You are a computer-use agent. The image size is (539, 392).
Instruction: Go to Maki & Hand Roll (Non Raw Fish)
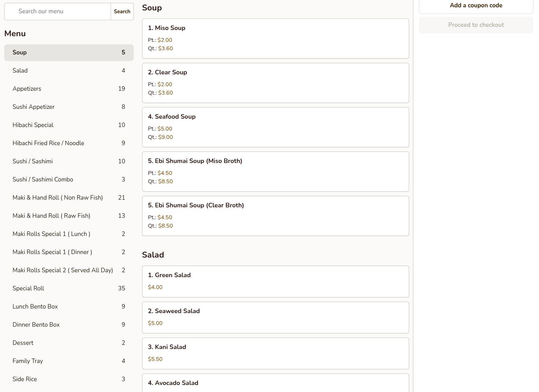point(69,198)
